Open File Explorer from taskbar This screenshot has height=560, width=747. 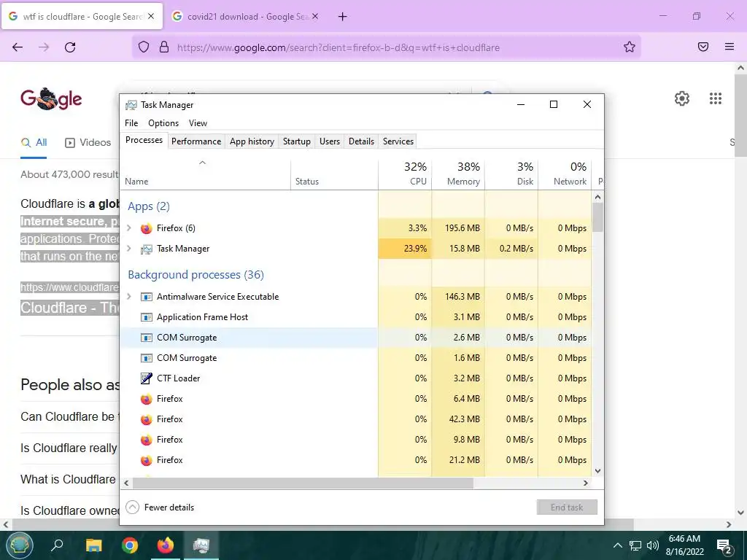click(94, 545)
